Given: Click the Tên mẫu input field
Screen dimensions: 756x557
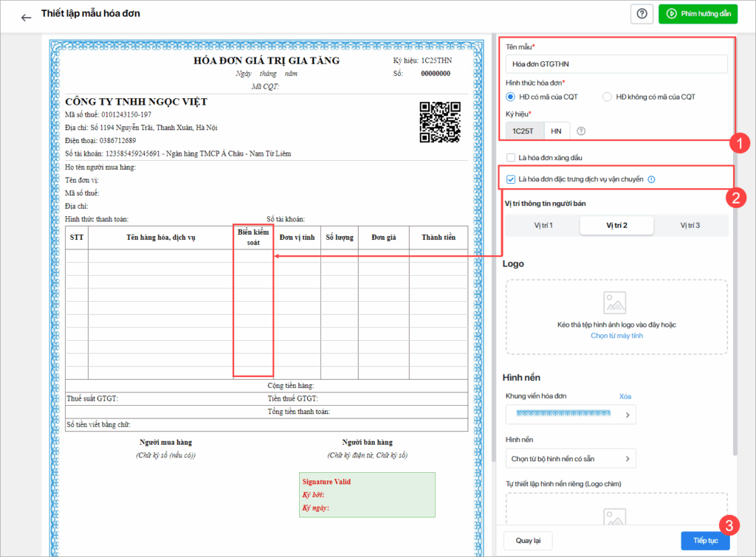Looking at the screenshot, I should point(616,64).
